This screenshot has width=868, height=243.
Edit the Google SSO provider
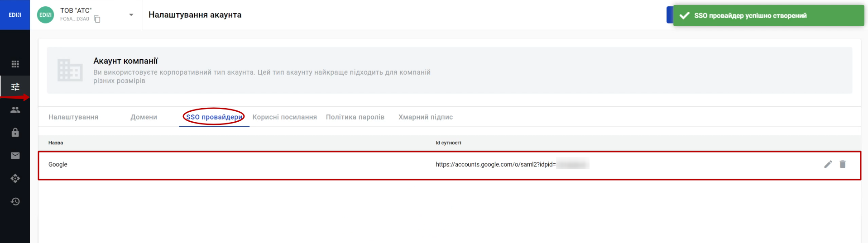(828, 164)
